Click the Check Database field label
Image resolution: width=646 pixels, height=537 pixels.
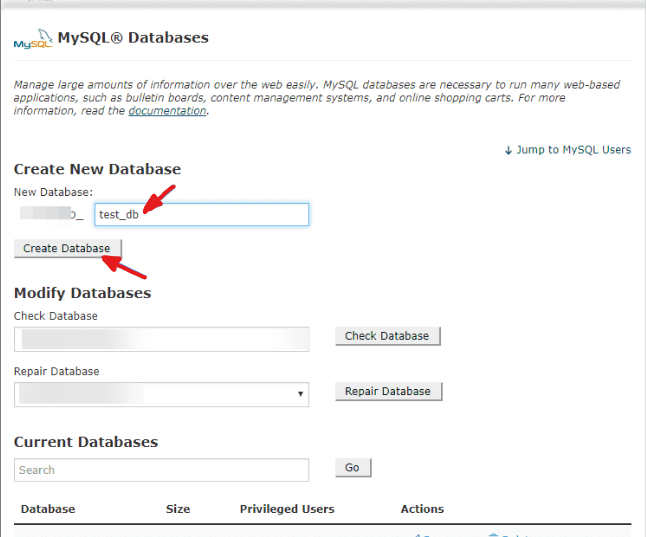[x=56, y=316]
